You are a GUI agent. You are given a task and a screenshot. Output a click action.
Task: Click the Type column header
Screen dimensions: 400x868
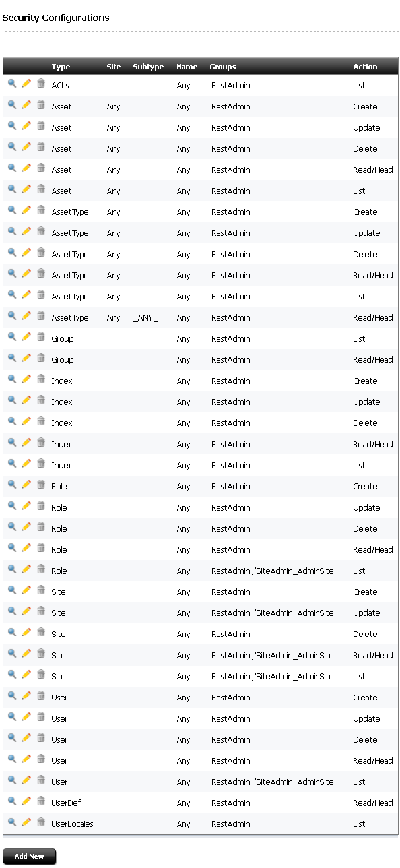pos(61,67)
